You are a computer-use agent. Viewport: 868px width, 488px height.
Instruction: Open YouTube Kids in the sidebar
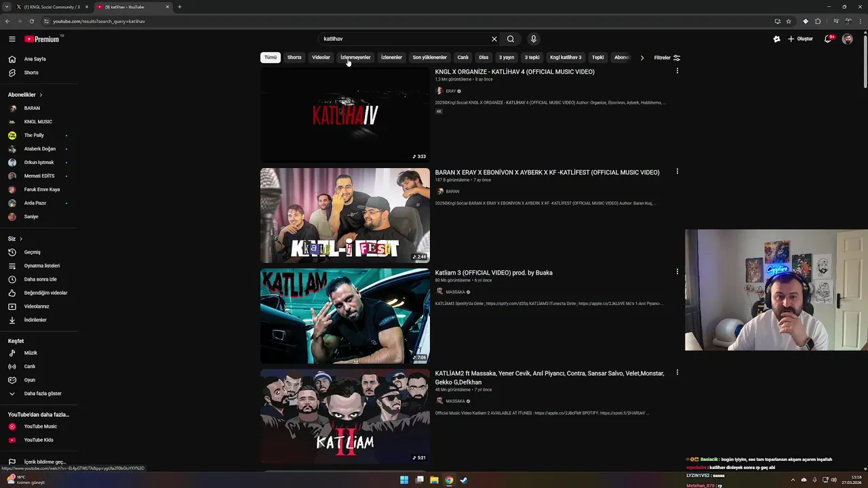(39, 440)
